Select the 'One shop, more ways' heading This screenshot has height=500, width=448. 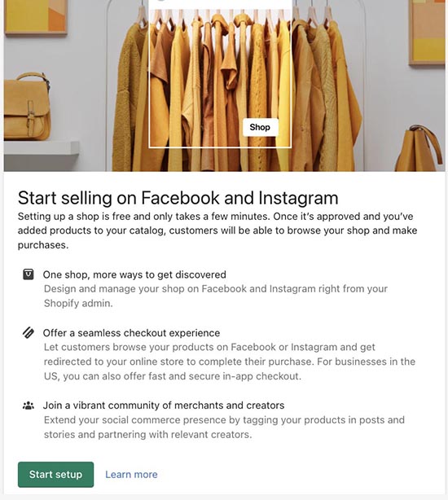[x=134, y=274]
